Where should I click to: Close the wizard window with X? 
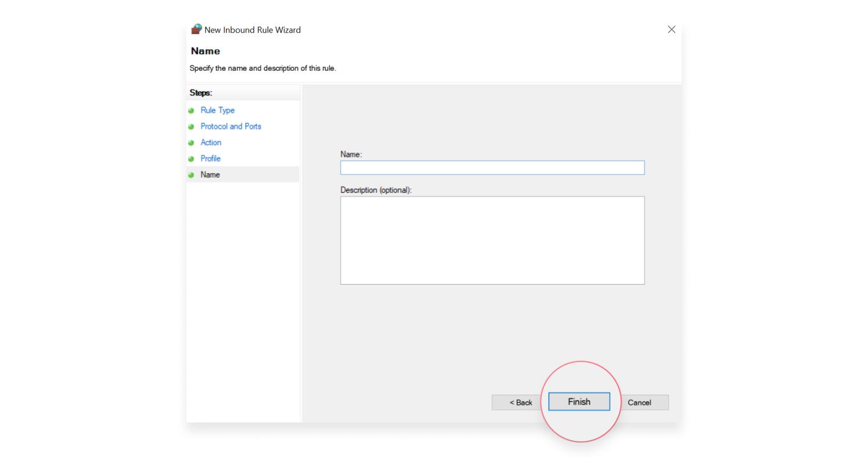tap(671, 30)
